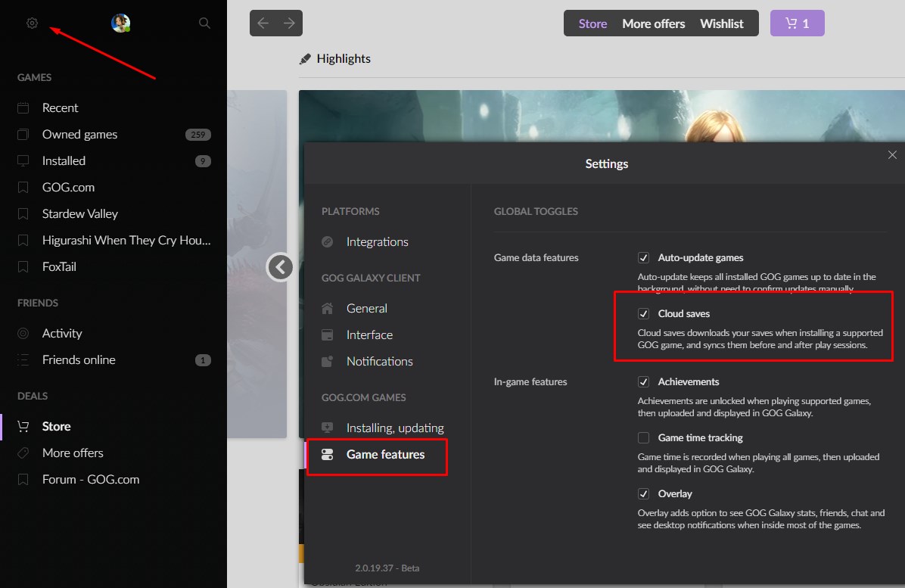The height and width of the screenshot is (588, 905).
Task: Click the Notifications icon in settings
Action: click(x=327, y=361)
